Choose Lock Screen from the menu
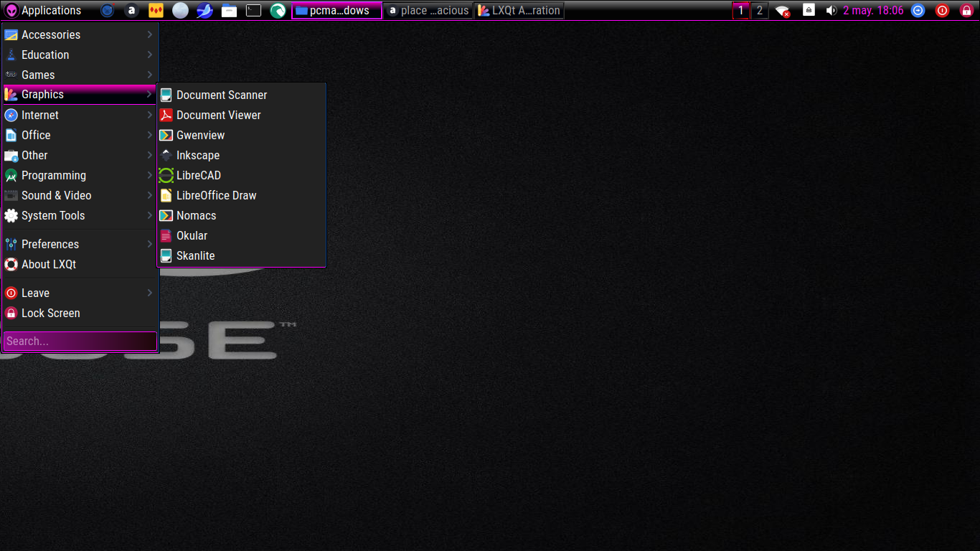 pos(80,313)
